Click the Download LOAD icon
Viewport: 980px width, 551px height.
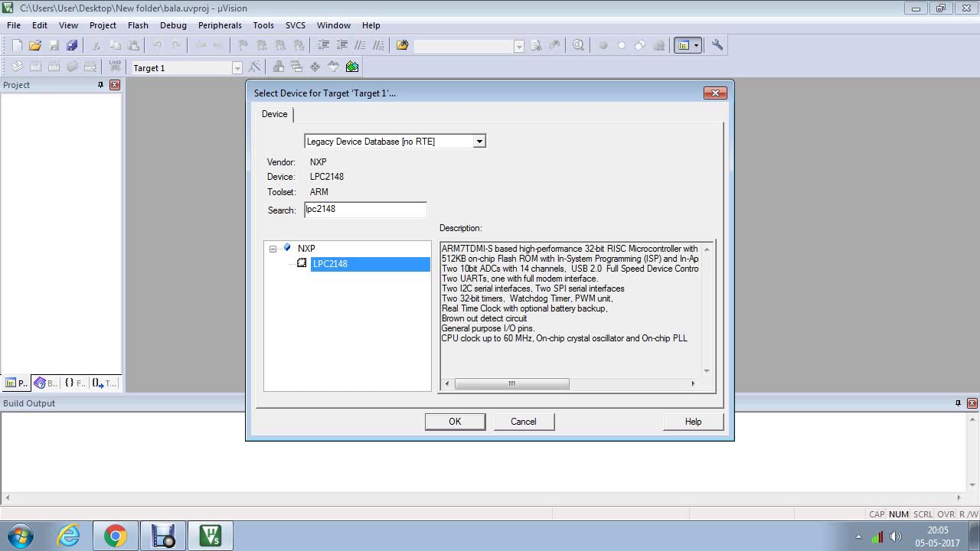point(115,67)
